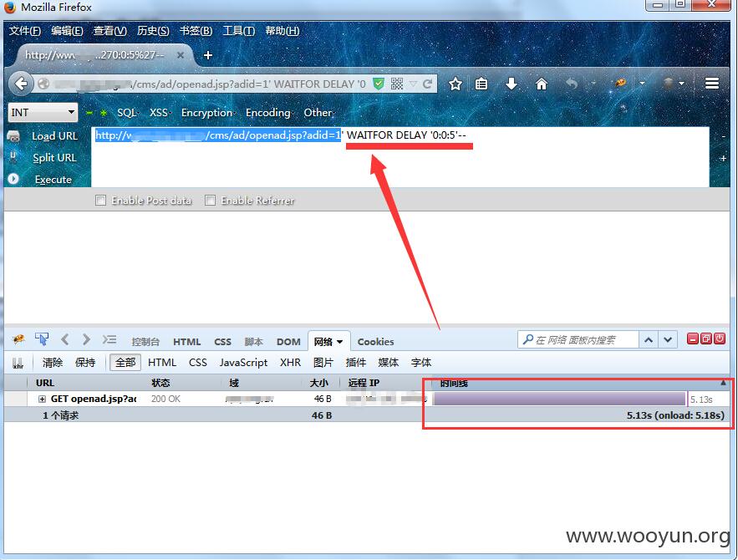Click the green shield icon in address bar

(x=378, y=84)
